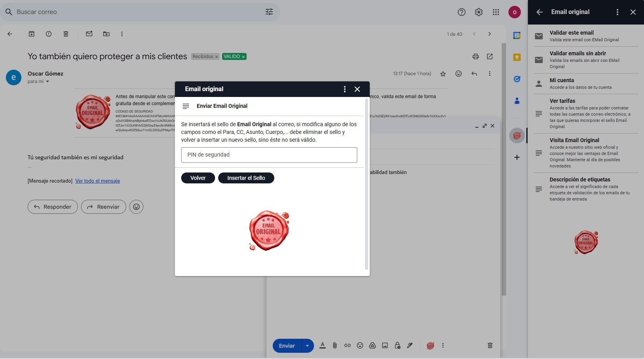Click Email Original seal icon in compose toolbar
Image resolution: width=644 pixels, height=359 pixels.
click(431, 345)
